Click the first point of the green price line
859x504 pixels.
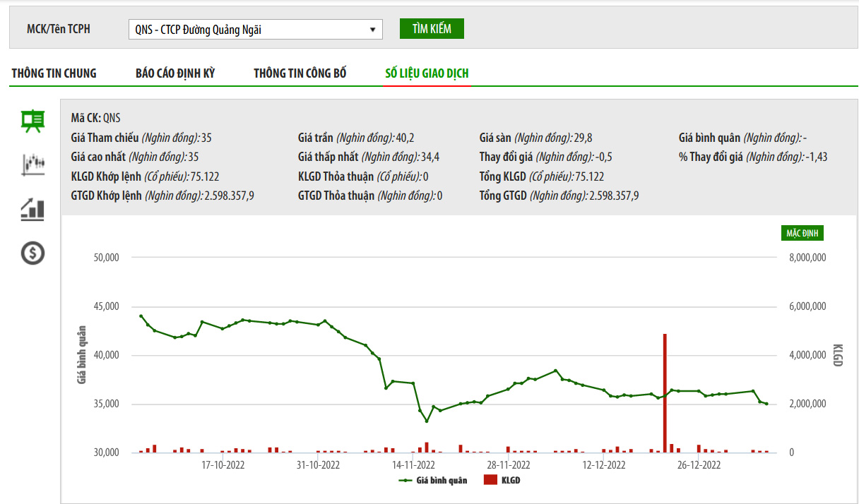tap(141, 316)
